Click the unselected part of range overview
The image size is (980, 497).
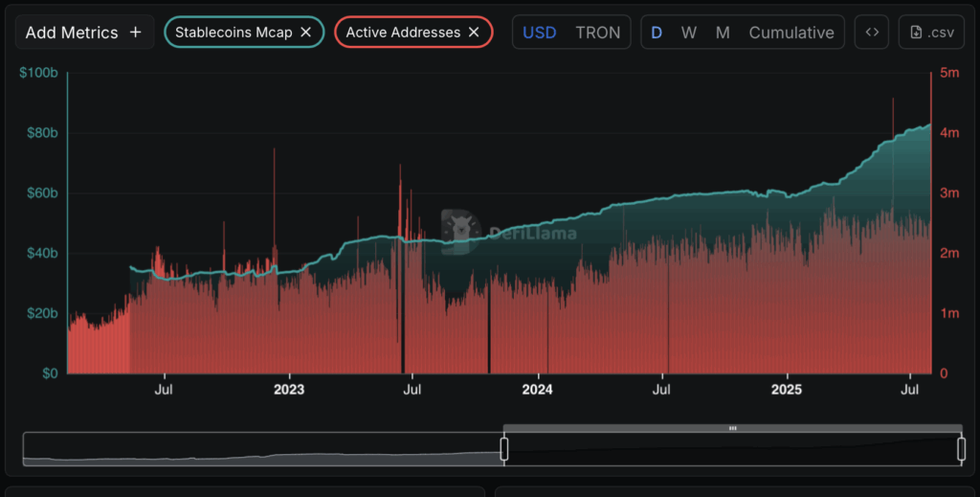pos(262,449)
